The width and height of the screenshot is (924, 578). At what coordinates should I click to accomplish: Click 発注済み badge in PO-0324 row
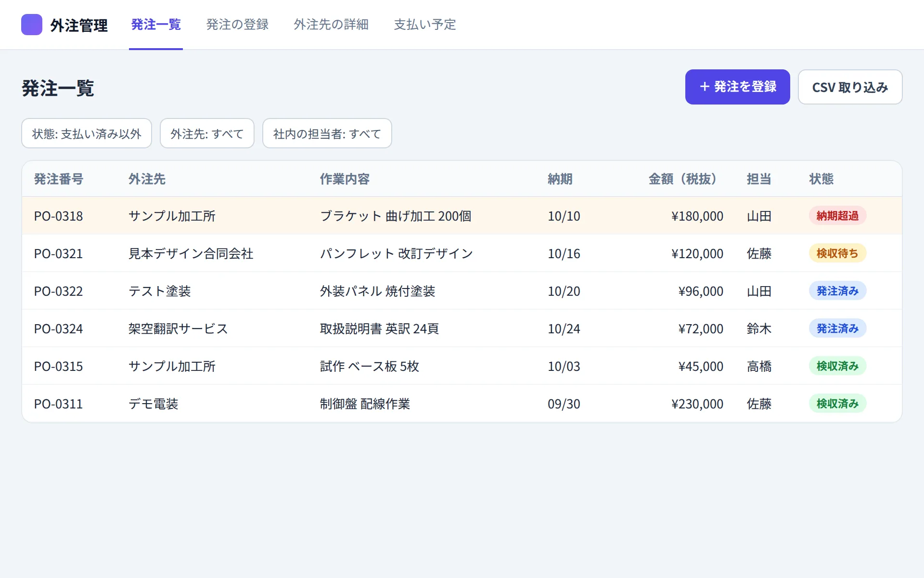tap(837, 328)
